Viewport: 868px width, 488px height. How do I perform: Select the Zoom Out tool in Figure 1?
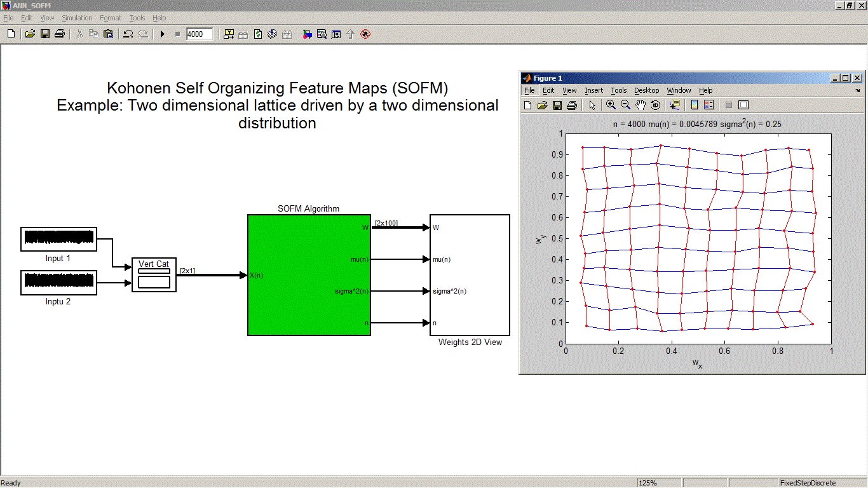625,105
